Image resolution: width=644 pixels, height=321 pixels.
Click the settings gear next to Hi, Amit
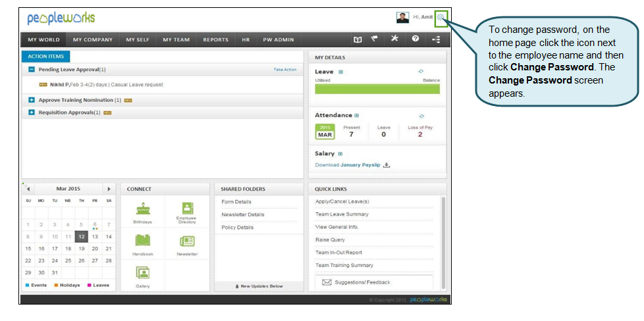441,17
